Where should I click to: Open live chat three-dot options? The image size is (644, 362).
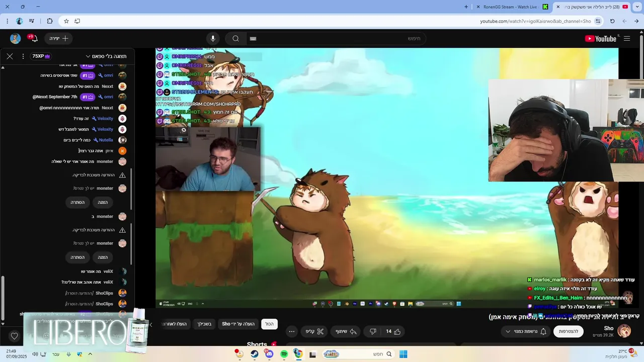(x=23, y=56)
